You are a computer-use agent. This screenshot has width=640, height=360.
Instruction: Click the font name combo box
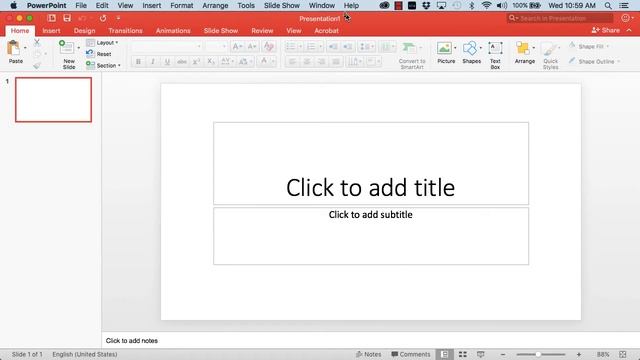[x=167, y=47]
